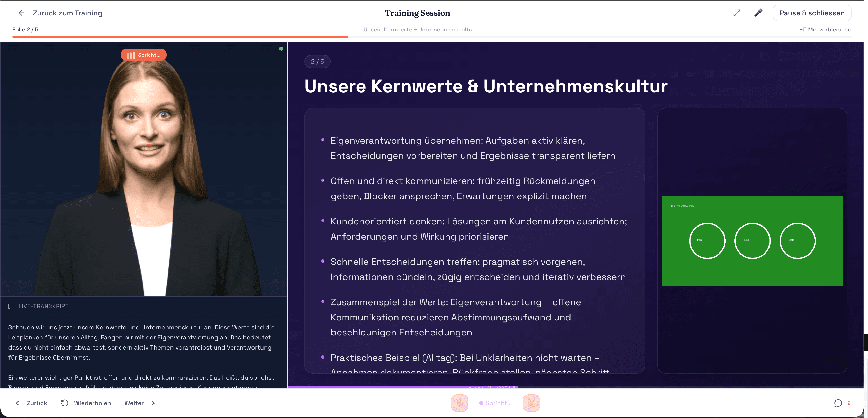Click the Schnelle Entscheidungen treffen bullet
The image size is (868, 418).
pyautogui.click(x=478, y=269)
